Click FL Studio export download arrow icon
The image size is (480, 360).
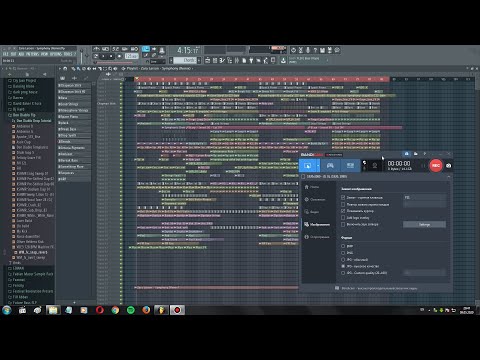coord(283,60)
